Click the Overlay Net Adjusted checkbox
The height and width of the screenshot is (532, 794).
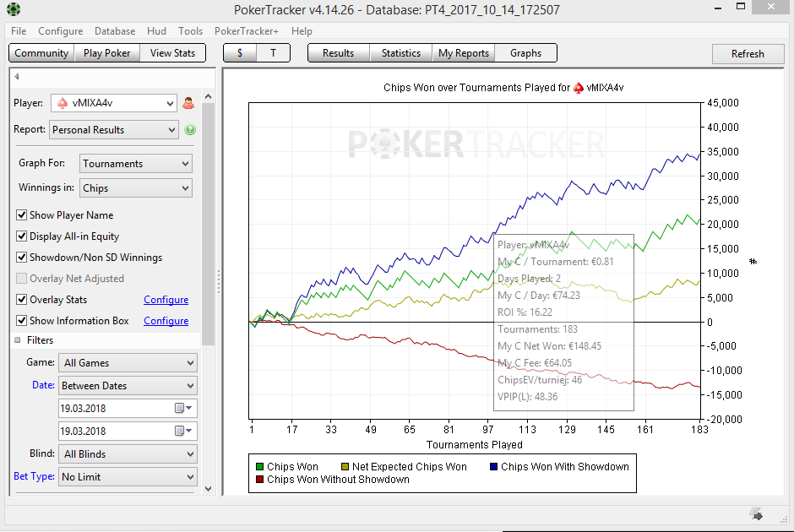[21, 279]
